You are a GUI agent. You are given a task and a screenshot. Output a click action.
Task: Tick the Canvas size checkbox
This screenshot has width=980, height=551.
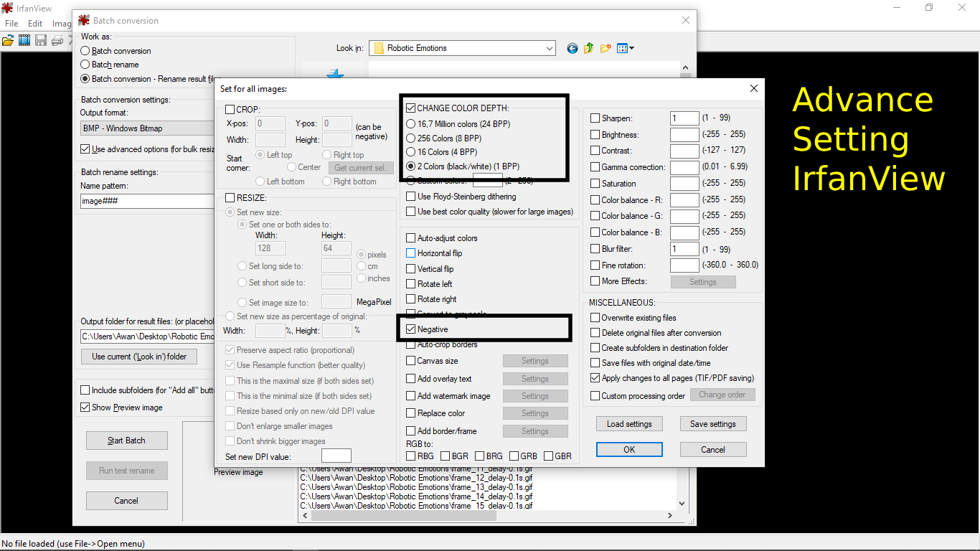click(410, 361)
